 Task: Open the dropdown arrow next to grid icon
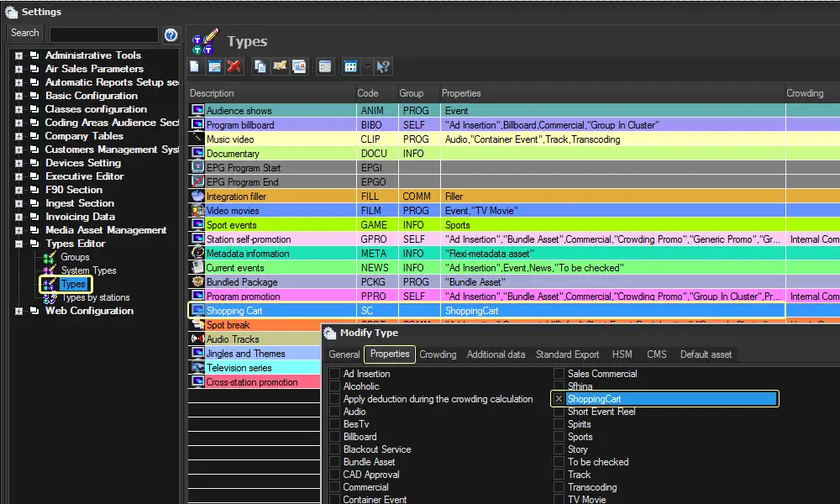tap(366, 66)
